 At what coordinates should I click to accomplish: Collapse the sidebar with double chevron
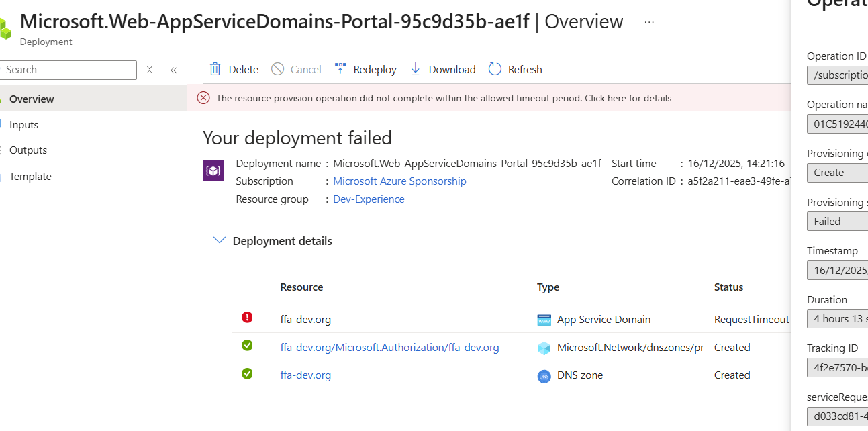coord(173,70)
